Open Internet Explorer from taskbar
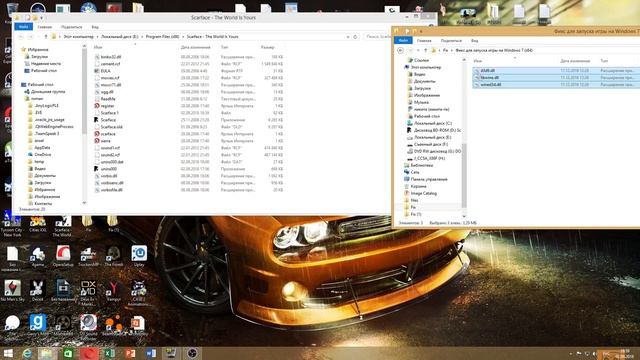Screen dimensions: 640x360 (x=27, y=353)
